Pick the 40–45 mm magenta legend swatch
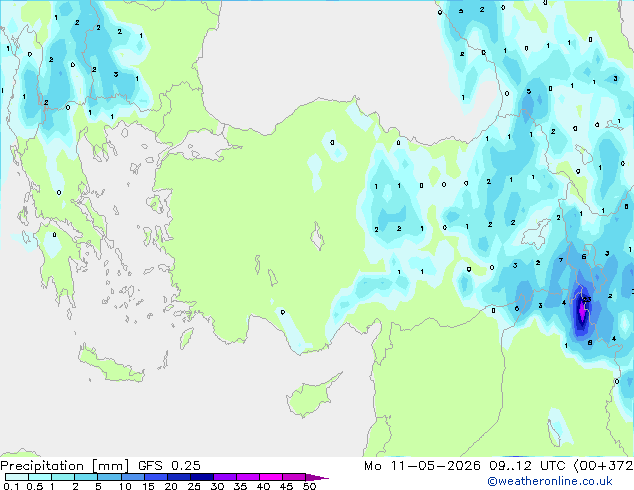This screenshot has height=490, width=634. click(271, 477)
